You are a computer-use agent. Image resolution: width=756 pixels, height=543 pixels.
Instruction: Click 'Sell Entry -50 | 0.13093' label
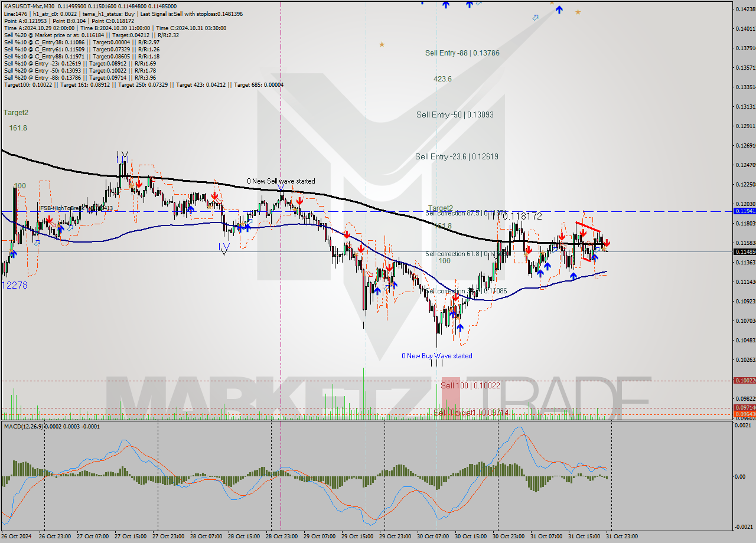[455, 115]
